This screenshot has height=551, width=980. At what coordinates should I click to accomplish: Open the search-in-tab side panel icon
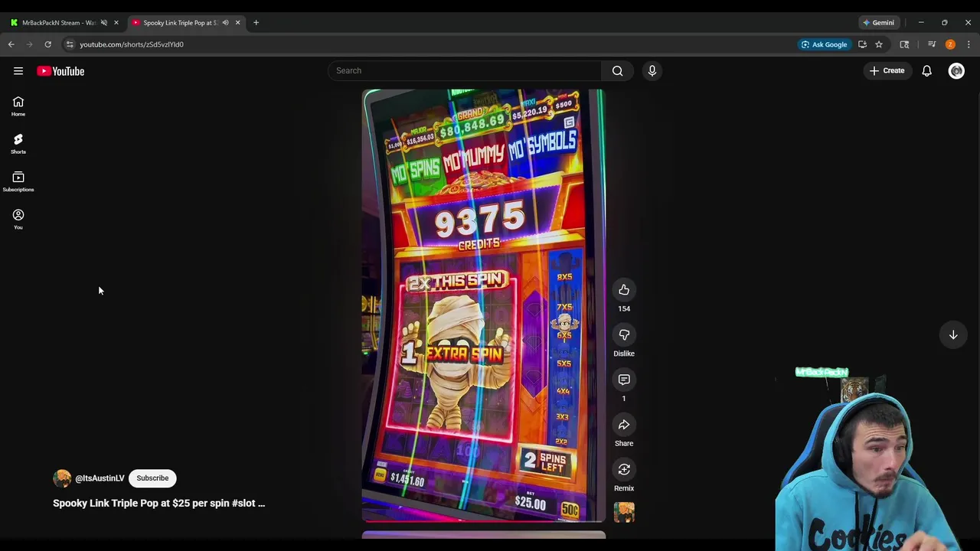point(904,44)
